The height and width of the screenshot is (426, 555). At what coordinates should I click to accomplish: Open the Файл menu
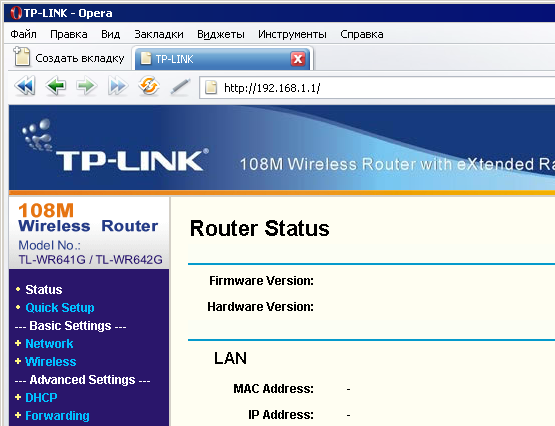(x=23, y=34)
